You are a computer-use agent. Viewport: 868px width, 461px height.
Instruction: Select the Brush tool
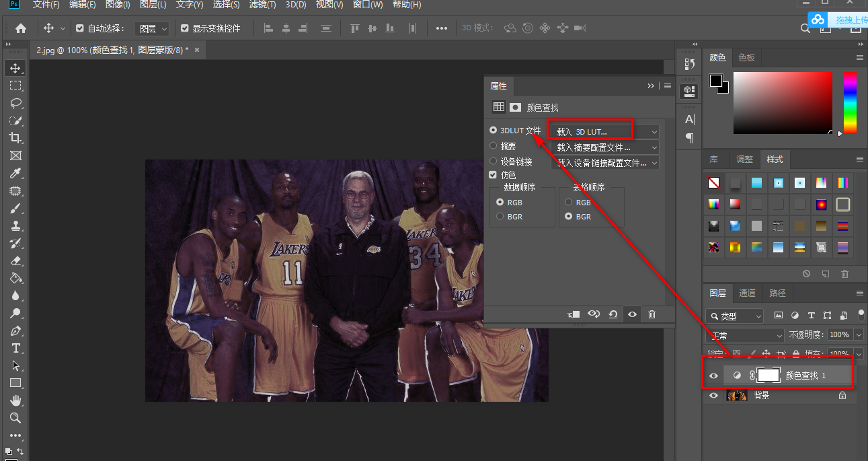[x=15, y=208]
